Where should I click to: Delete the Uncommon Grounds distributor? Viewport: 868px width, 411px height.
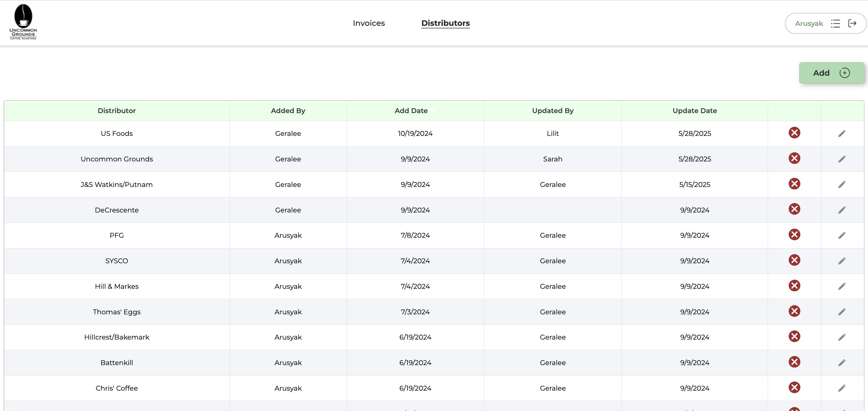click(x=794, y=158)
